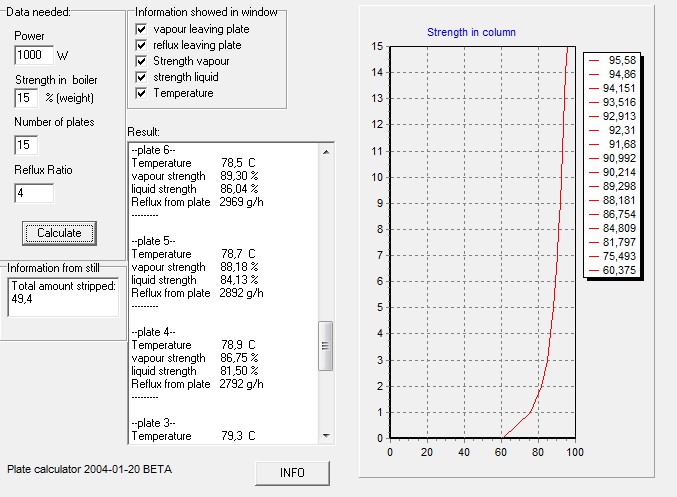Click the Number of plates field

pos(26,145)
